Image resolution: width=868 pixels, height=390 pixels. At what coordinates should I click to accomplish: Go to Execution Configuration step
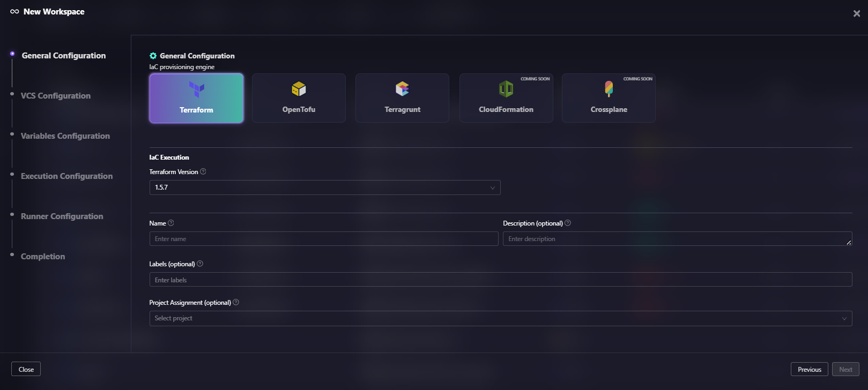click(67, 176)
